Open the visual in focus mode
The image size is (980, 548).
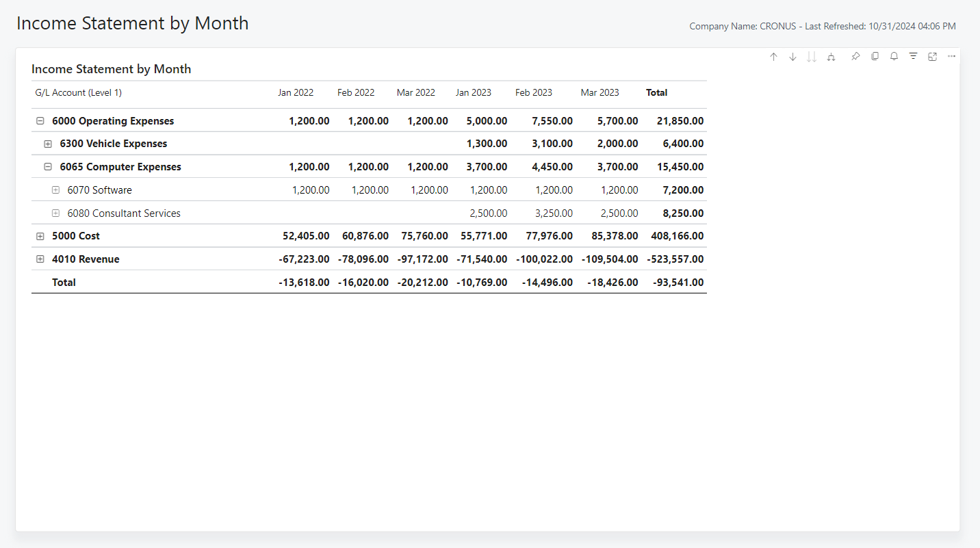(x=932, y=56)
